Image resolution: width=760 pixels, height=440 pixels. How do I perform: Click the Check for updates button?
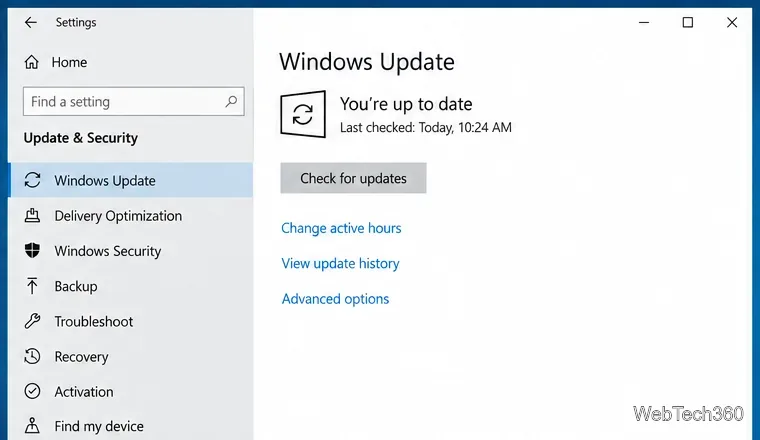[353, 178]
